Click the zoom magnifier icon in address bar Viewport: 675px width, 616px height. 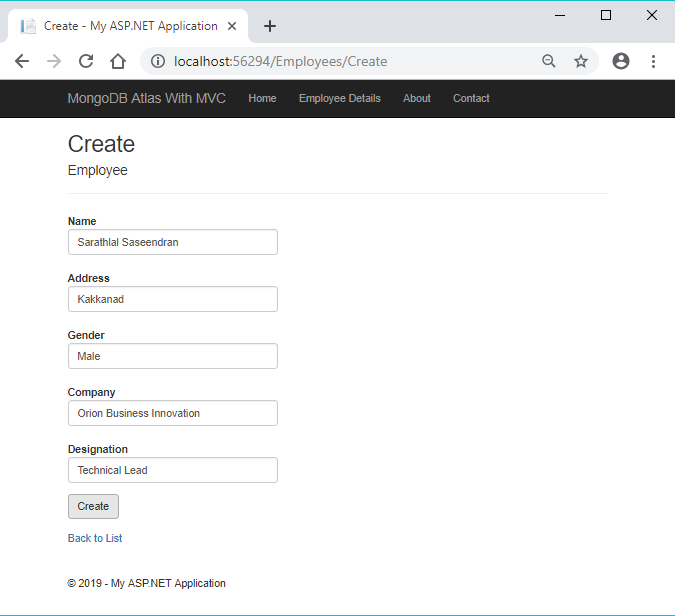(548, 61)
